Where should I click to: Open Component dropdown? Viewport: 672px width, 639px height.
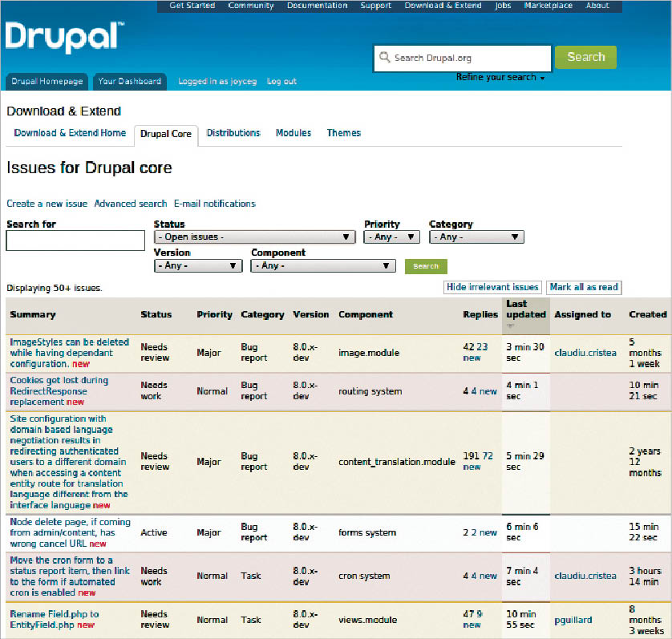pyautogui.click(x=323, y=265)
